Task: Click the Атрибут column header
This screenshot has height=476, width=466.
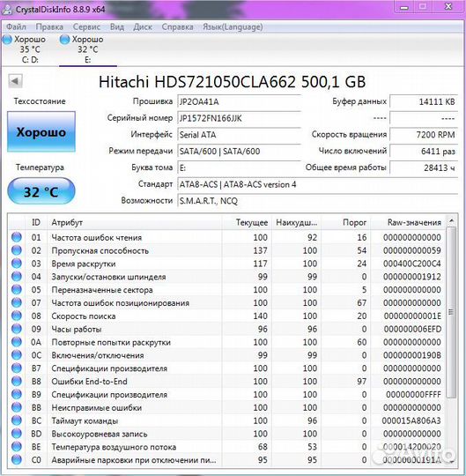Action: tap(135, 222)
